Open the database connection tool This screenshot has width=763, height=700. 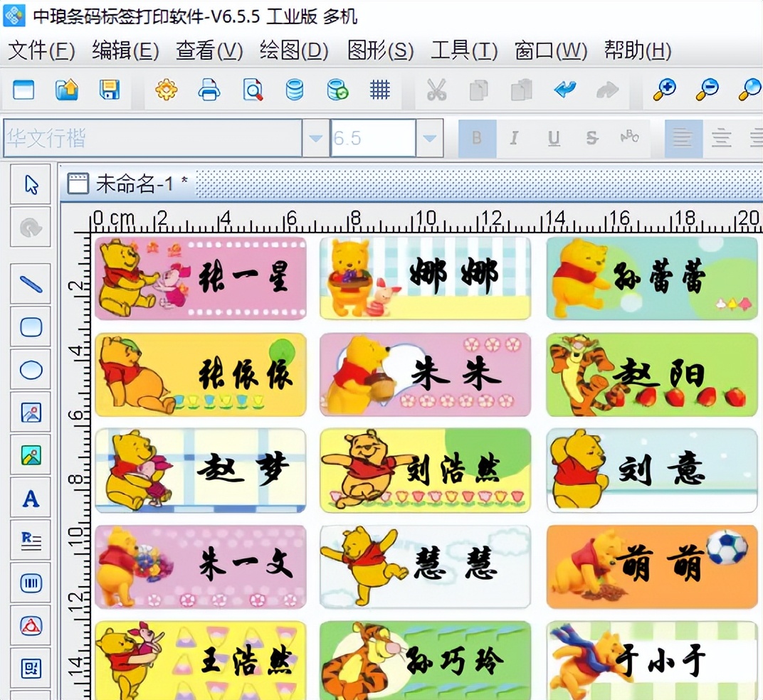(294, 90)
